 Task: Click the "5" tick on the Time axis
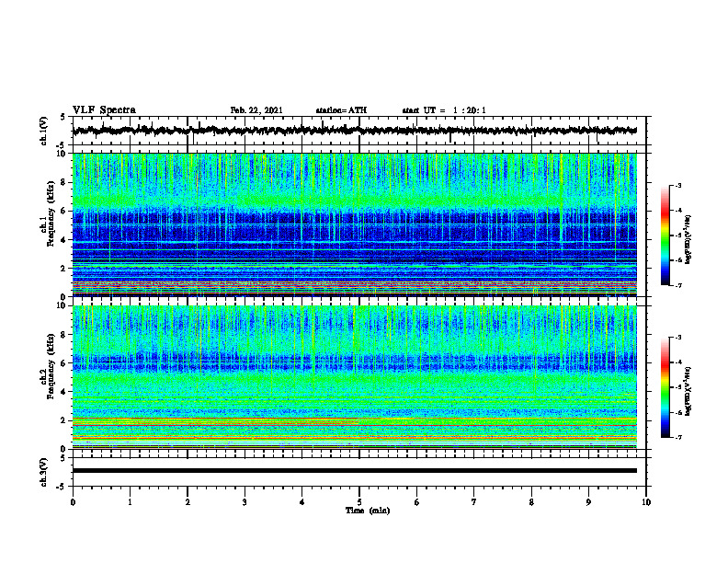[x=359, y=502]
